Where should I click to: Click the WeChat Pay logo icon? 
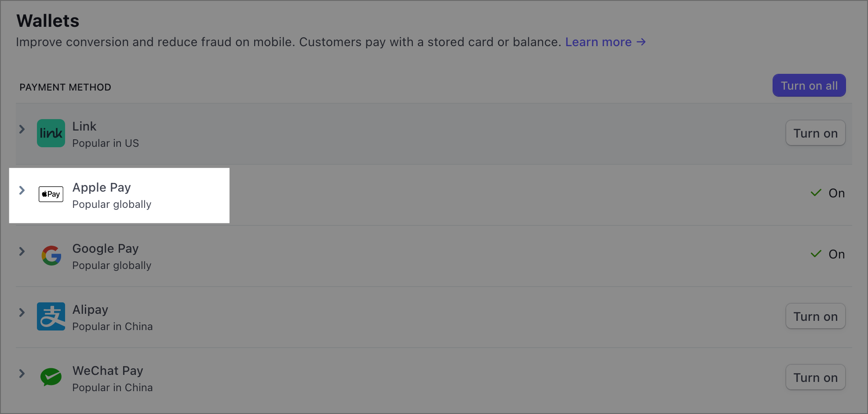51,377
